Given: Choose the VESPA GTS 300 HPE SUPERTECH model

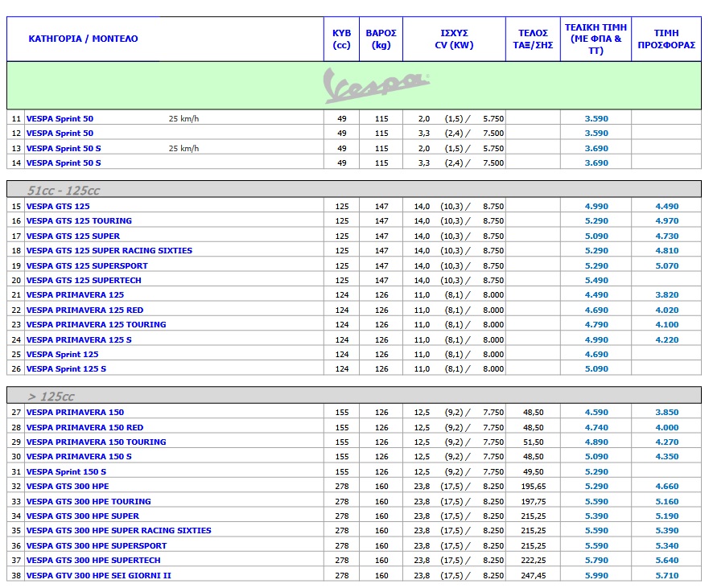Looking at the screenshot, I should (x=93, y=561).
